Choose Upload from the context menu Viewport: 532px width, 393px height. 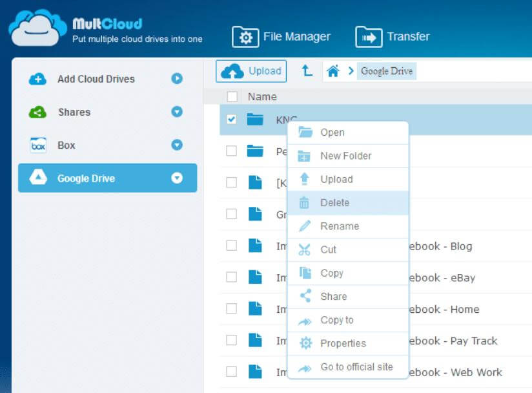pyautogui.click(x=348, y=179)
